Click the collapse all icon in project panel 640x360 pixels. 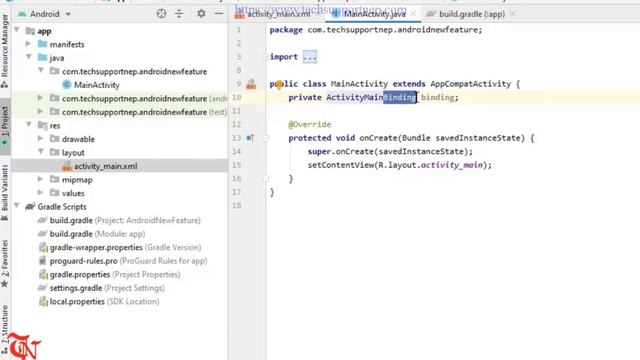coord(179,14)
